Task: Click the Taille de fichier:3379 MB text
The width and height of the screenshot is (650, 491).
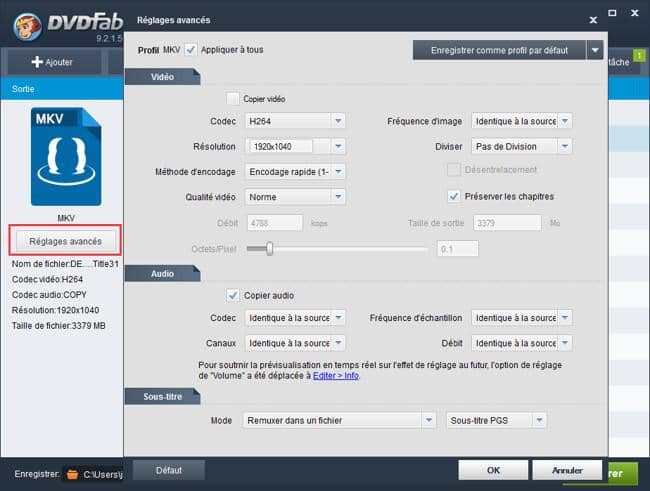Action: click(58, 326)
